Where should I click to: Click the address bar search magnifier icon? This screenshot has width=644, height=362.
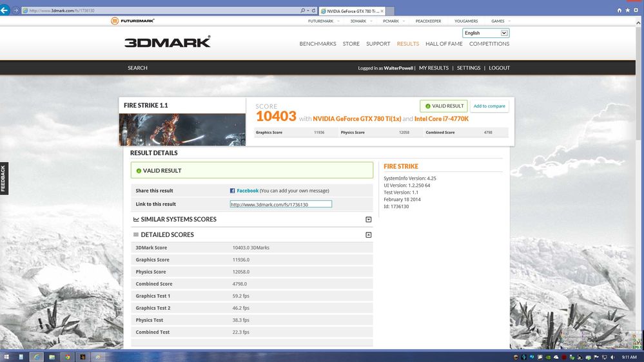303,10
